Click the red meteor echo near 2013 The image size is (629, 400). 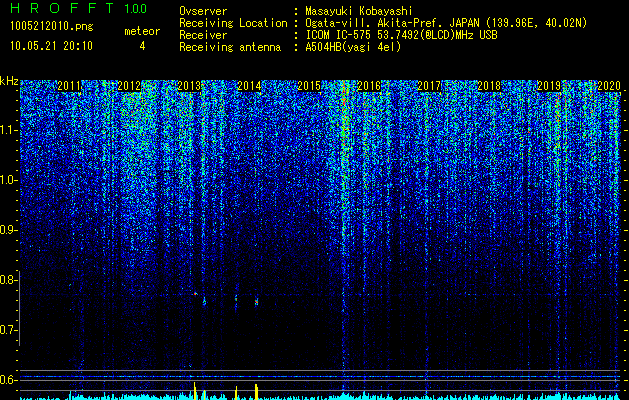click(195, 294)
